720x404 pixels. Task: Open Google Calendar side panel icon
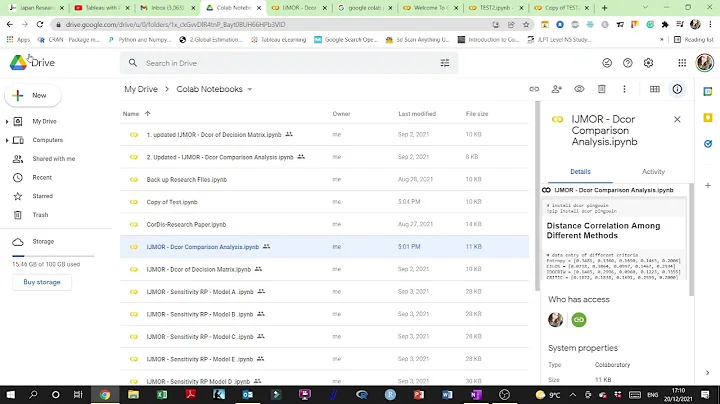tap(708, 91)
